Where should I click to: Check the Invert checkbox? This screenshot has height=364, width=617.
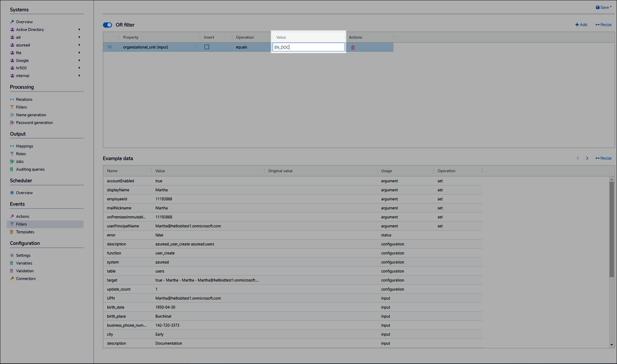207,47
